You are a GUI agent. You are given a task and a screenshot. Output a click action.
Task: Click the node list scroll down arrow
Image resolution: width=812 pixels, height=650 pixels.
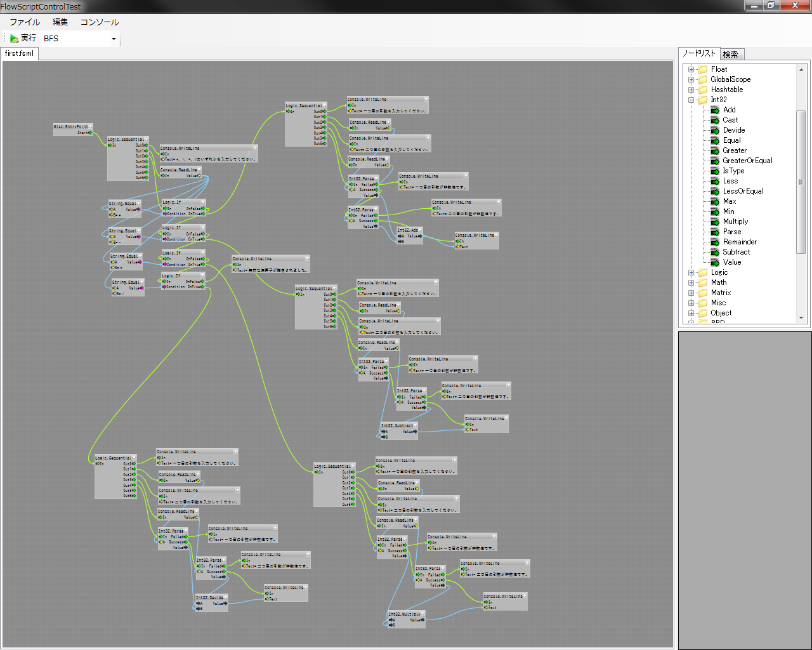coord(801,317)
